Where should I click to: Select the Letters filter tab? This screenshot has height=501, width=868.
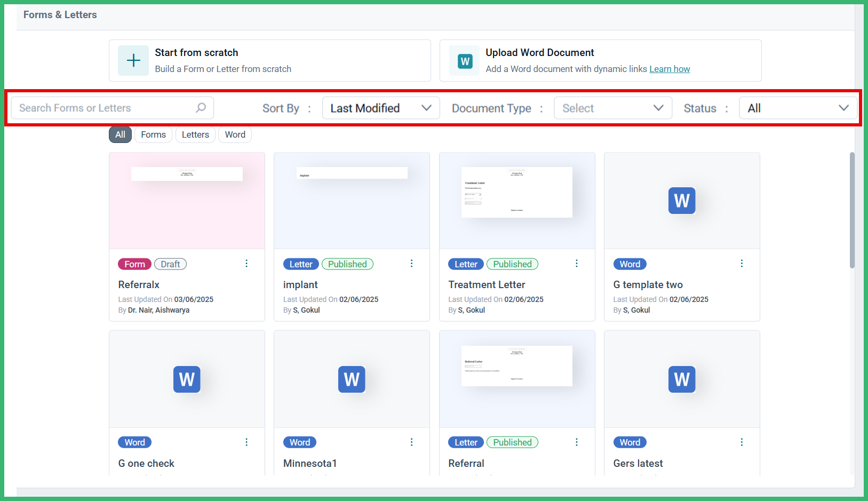point(195,134)
